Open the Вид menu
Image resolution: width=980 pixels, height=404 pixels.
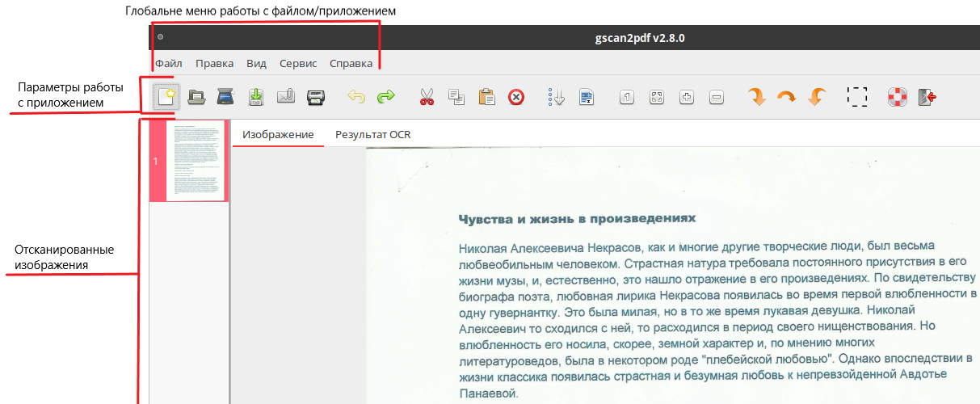coord(256,63)
